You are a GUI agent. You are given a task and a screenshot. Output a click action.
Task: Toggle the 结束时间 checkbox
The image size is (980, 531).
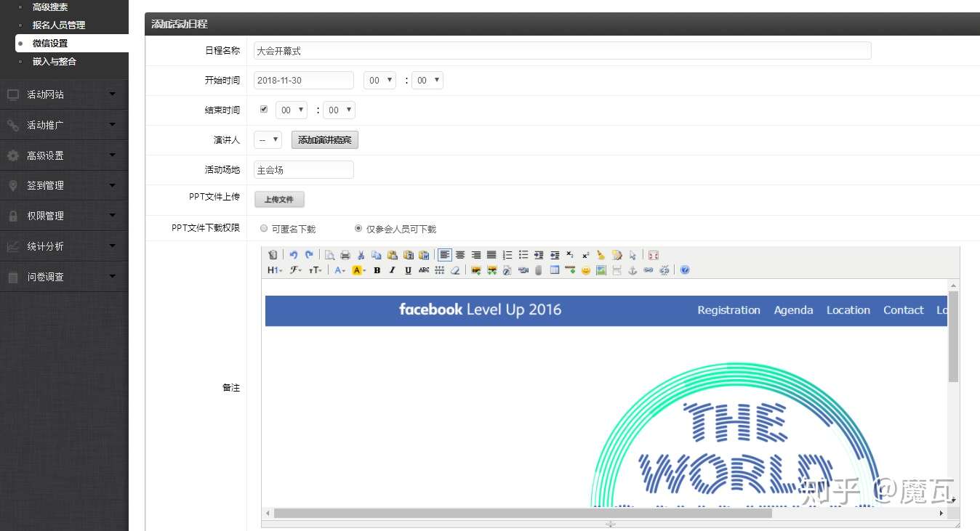click(x=264, y=109)
